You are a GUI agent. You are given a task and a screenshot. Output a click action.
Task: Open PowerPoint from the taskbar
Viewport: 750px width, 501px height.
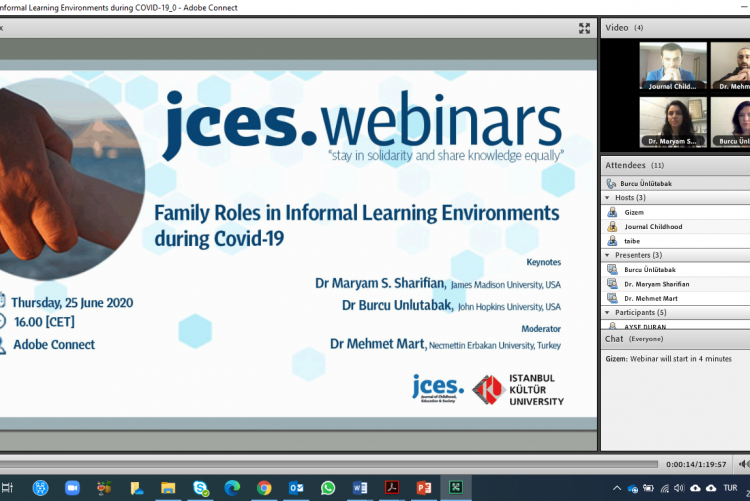coord(424,488)
